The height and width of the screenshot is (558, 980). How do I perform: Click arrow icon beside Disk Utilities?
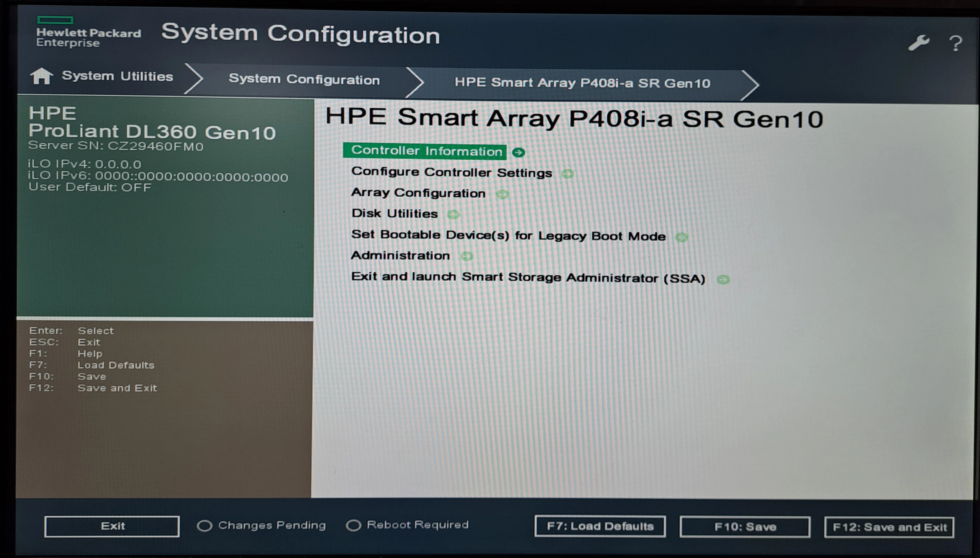point(453,214)
